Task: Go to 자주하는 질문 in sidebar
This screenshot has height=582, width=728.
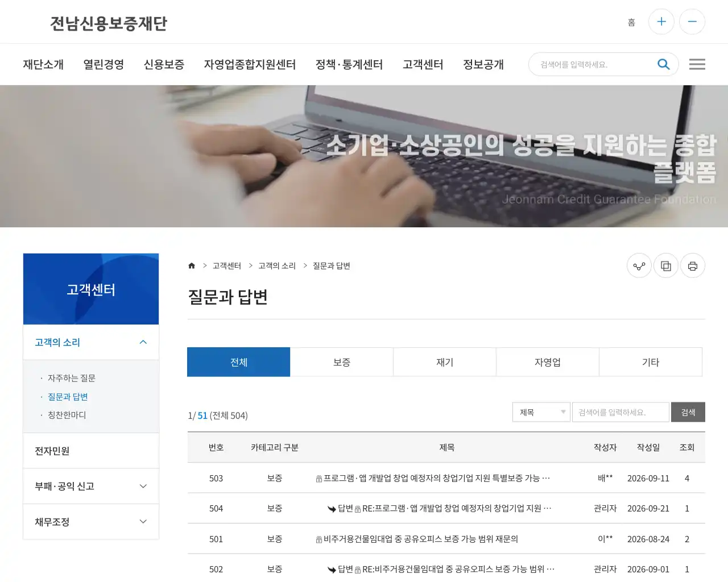Action: tap(72, 378)
